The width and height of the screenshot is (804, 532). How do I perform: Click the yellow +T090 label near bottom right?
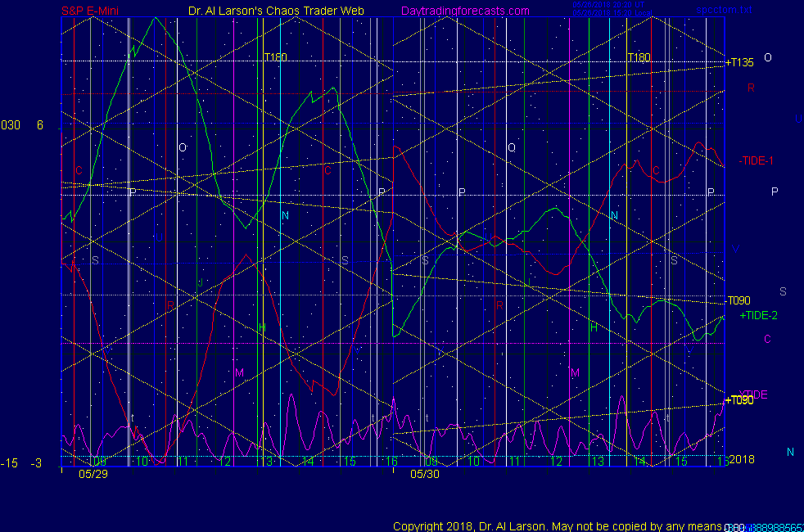tap(739, 400)
